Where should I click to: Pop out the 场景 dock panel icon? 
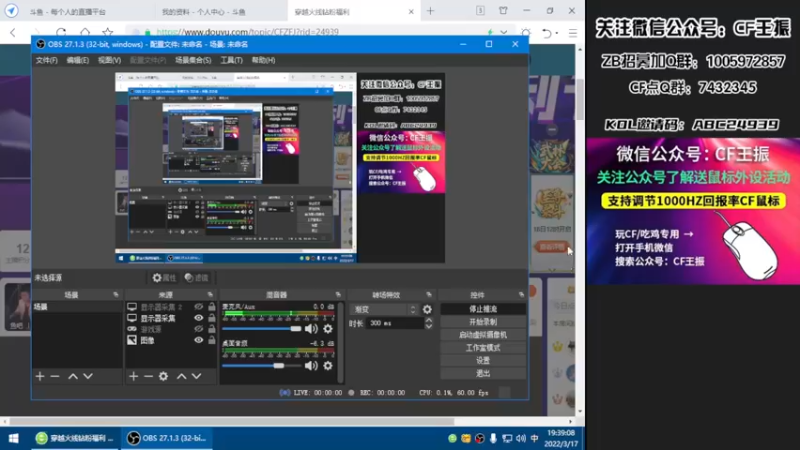click(116, 295)
